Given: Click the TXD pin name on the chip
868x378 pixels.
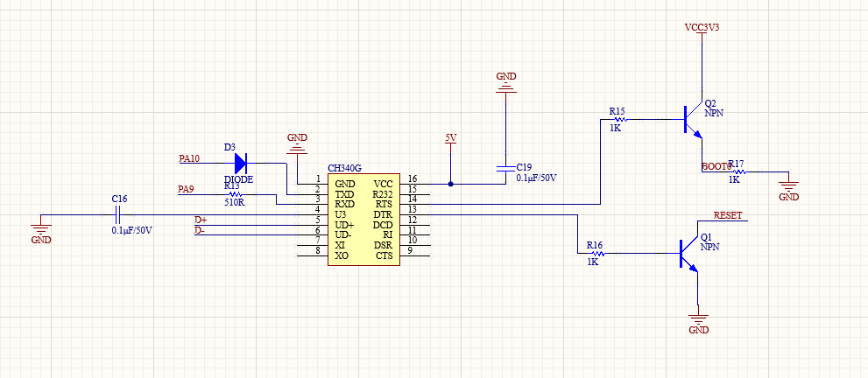Looking at the screenshot, I should click(345, 194).
